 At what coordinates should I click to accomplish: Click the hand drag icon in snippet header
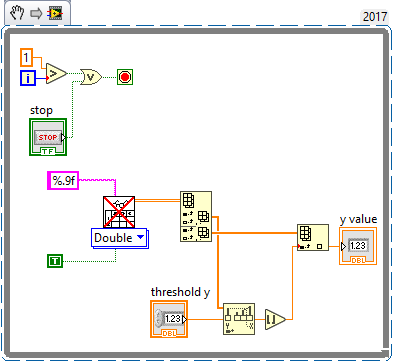[17, 14]
